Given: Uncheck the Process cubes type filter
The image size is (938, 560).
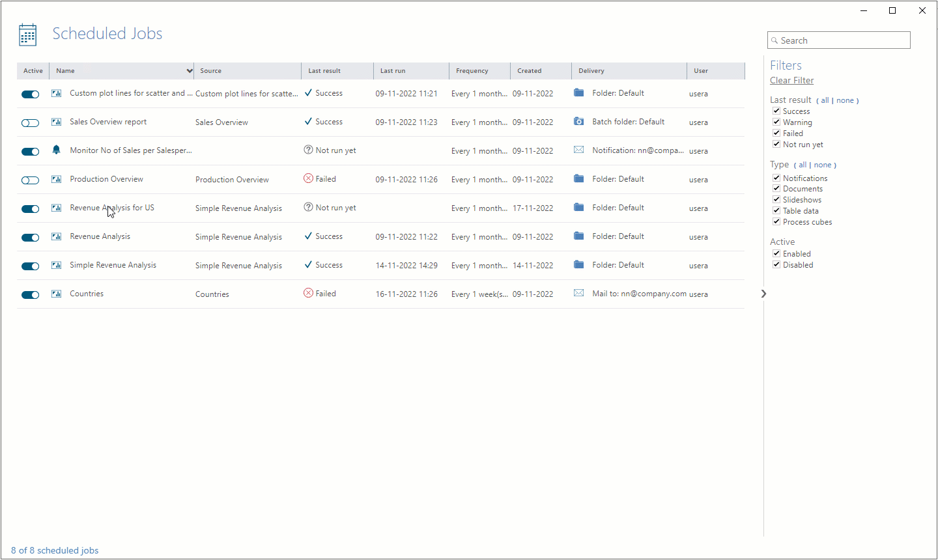Looking at the screenshot, I should point(776,221).
